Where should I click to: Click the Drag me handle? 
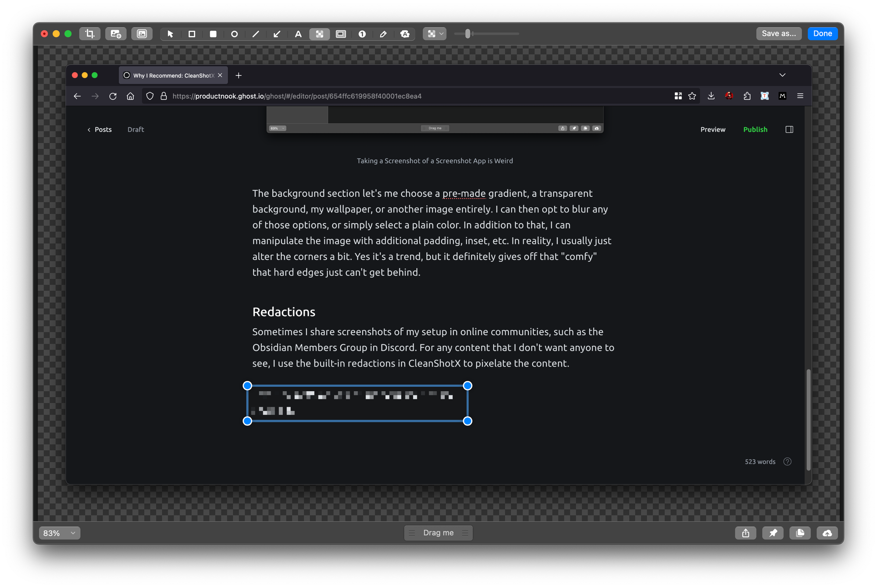(438, 532)
